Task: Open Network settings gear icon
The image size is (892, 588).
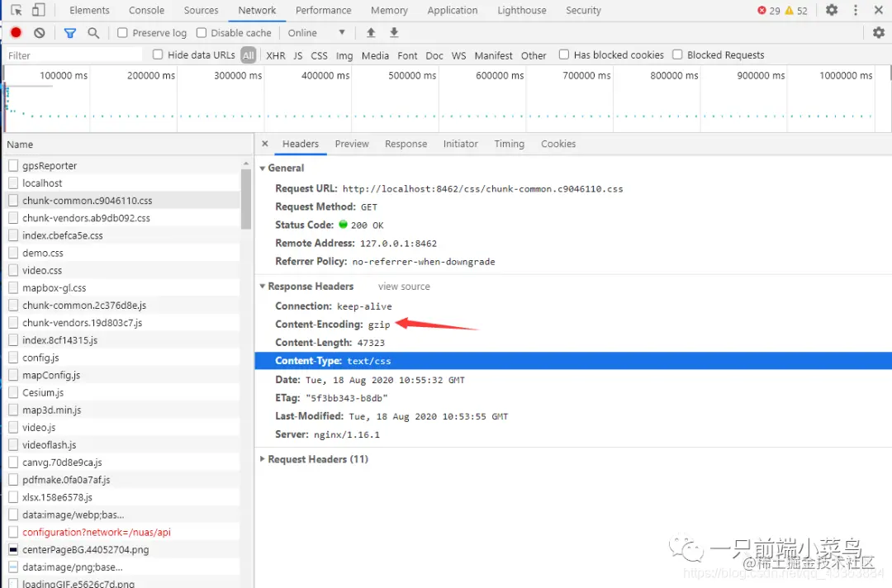Action: [878, 33]
